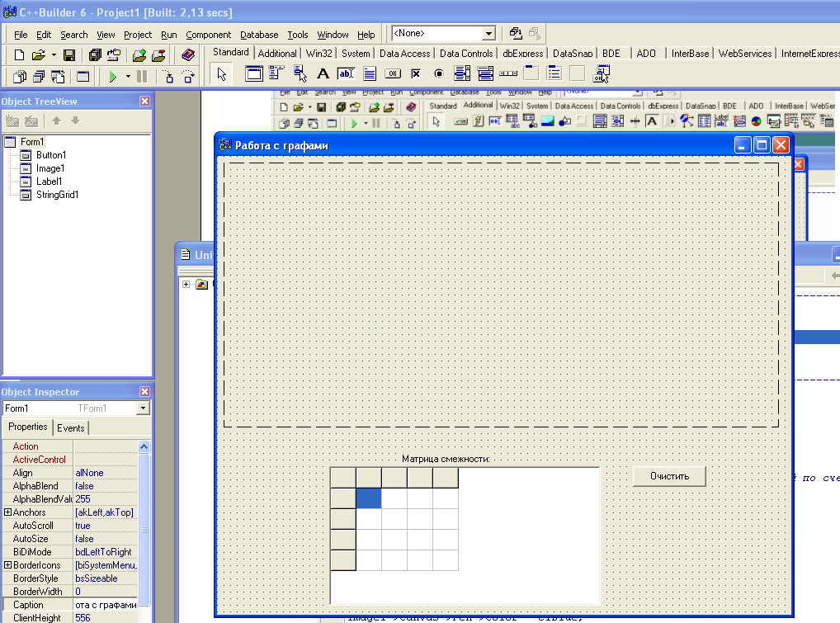Select the ScrollBar component in palette
Viewport: 840px width, 623px height.
(508, 73)
